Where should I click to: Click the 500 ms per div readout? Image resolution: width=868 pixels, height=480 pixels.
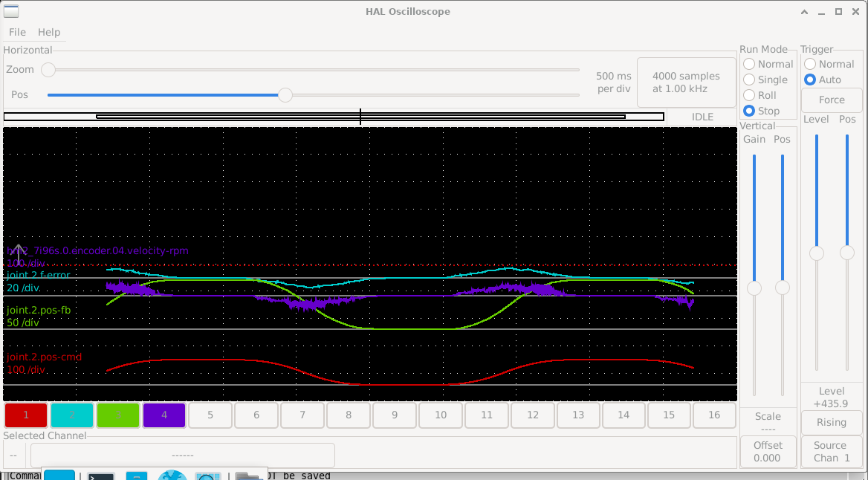tap(614, 82)
